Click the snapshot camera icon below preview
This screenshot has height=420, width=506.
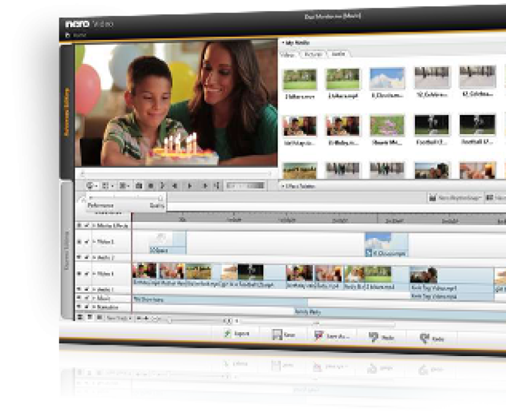(139, 185)
